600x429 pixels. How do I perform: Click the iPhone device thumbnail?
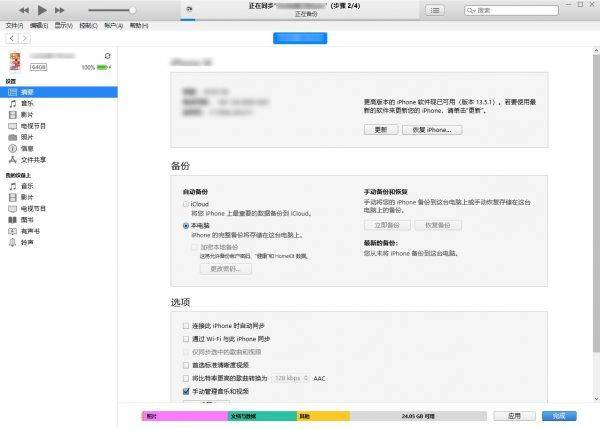pos(15,61)
